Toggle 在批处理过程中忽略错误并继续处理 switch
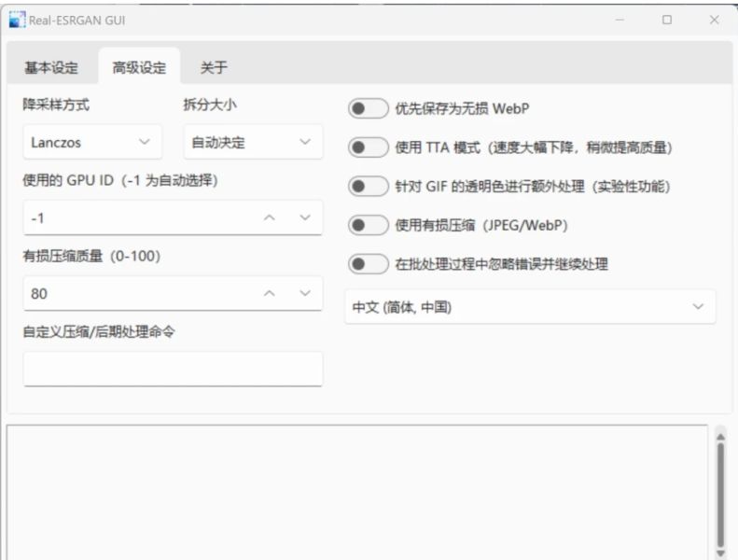 pos(368,264)
